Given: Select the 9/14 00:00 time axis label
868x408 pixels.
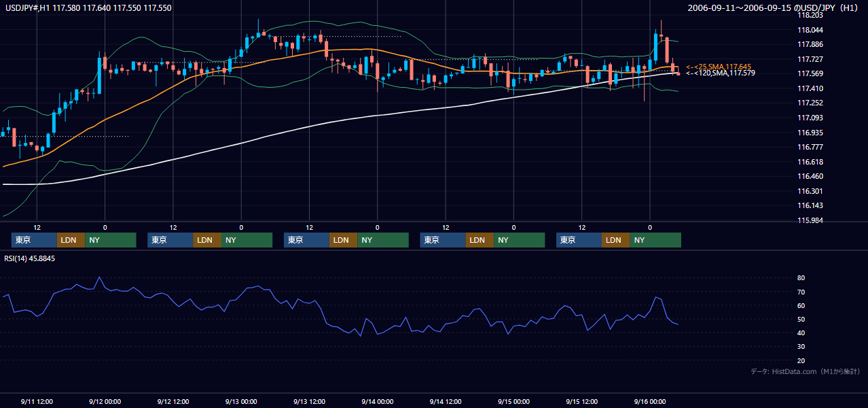Looking at the screenshot, I should [x=377, y=402].
